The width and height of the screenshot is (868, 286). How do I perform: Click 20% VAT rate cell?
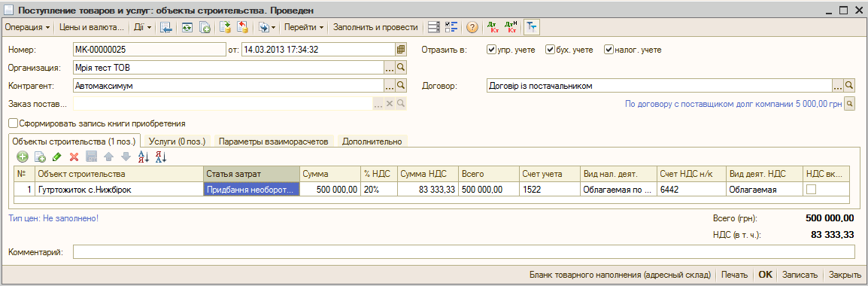click(378, 190)
